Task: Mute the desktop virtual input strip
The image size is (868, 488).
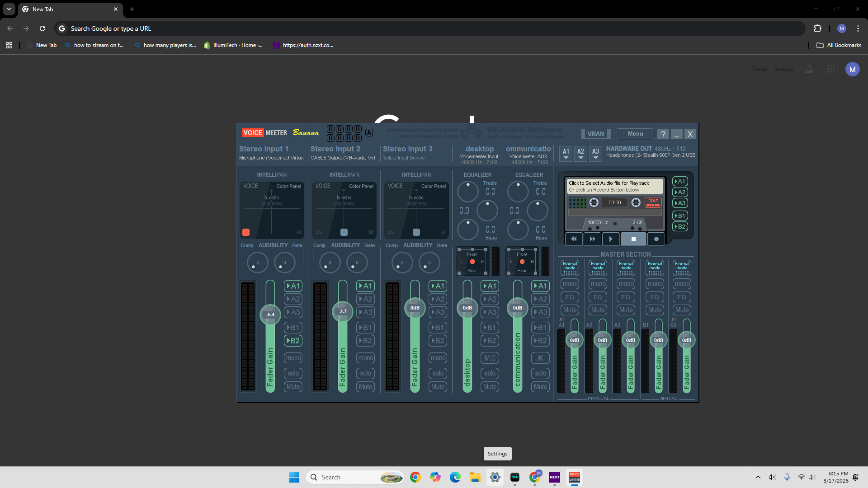Action: click(x=490, y=387)
